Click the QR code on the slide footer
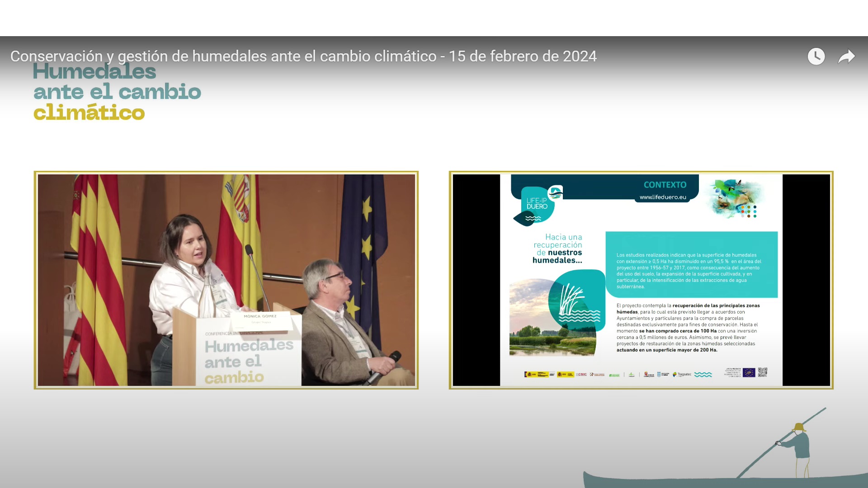Viewport: 868px width, 488px height. [763, 372]
